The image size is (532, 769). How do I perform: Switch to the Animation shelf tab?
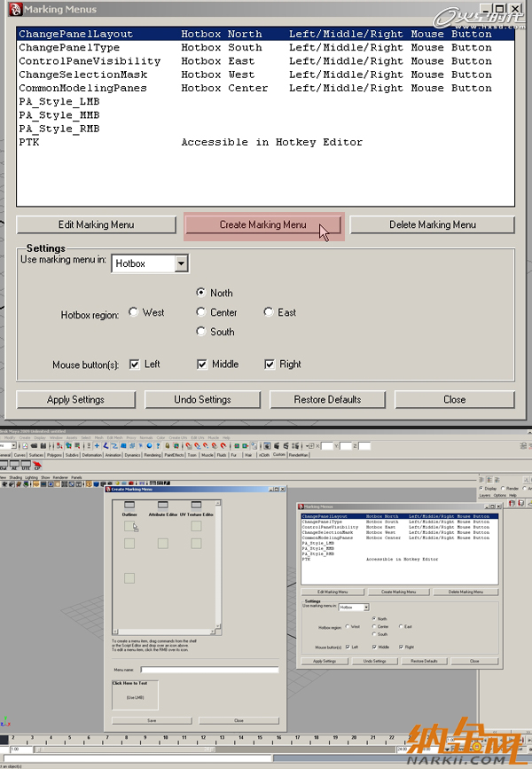(x=113, y=455)
